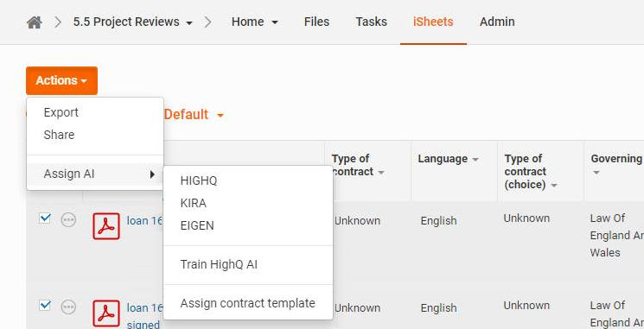644x329 pixels.
Task: Switch to the Tasks tab
Action: tap(372, 22)
